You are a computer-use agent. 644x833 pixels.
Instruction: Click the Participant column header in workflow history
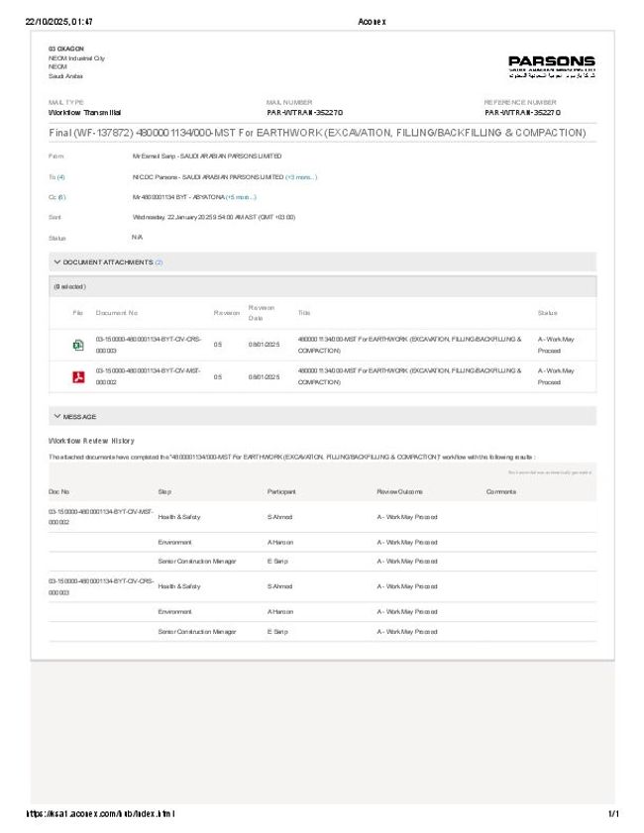[x=281, y=491]
